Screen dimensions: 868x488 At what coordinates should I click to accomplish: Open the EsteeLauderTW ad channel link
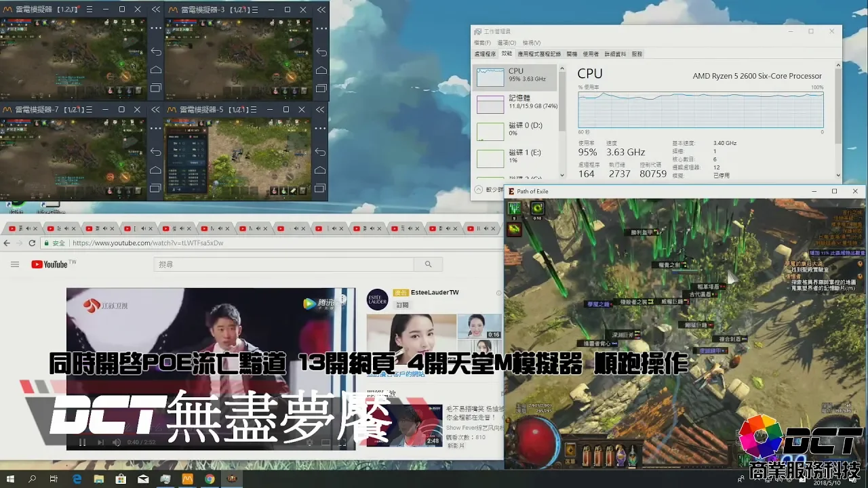435,293
